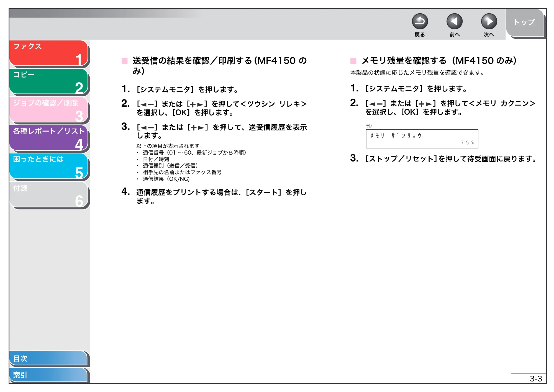Viewport: 554px width, 392px height.
Task: Open chapter 2 コピー tab
Action: [49, 81]
